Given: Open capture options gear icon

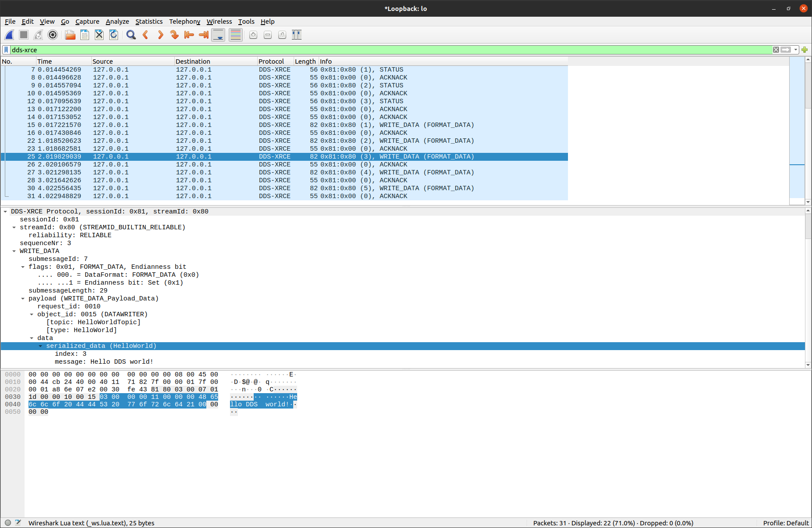Looking at the screenshot, I should [53, 35].
